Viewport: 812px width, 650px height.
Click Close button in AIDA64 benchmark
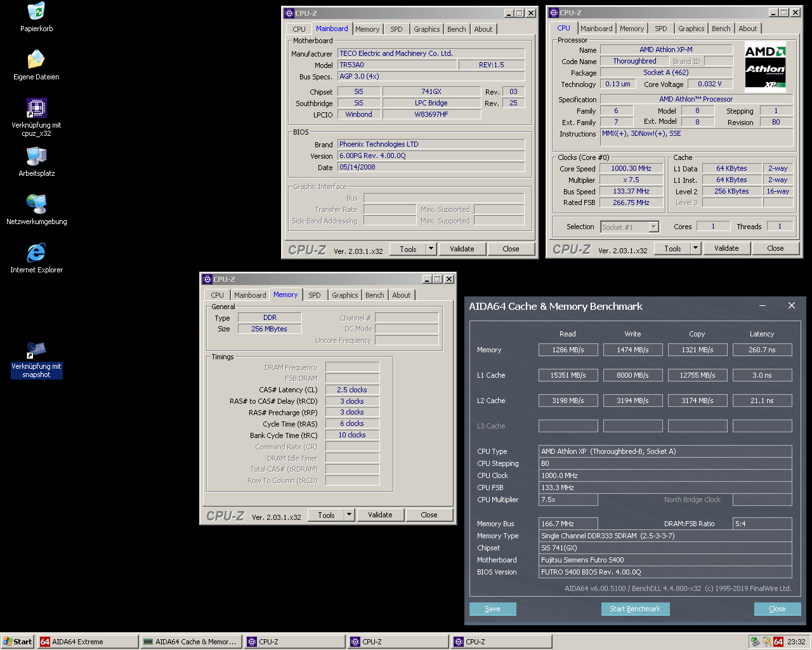pos(777,609)
